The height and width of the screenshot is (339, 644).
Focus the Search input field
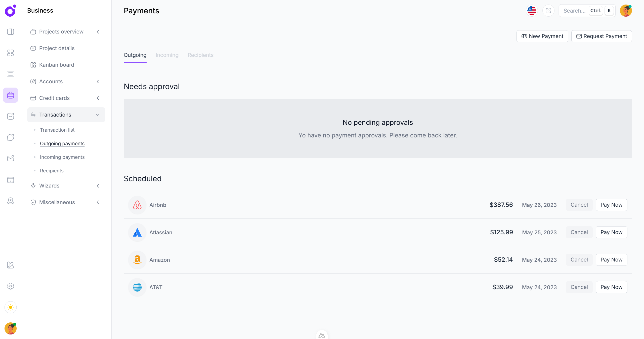pos(574,11)
